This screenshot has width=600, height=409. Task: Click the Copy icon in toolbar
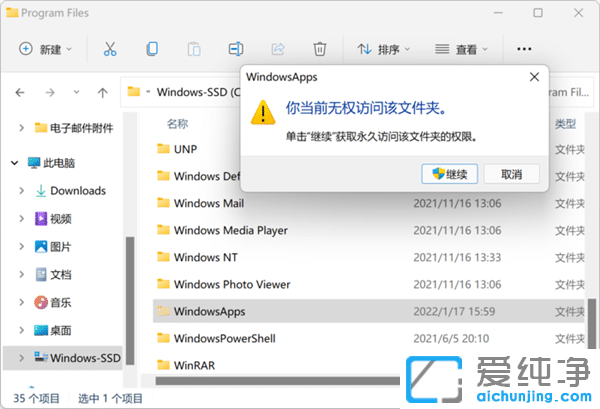click(152, 49)
